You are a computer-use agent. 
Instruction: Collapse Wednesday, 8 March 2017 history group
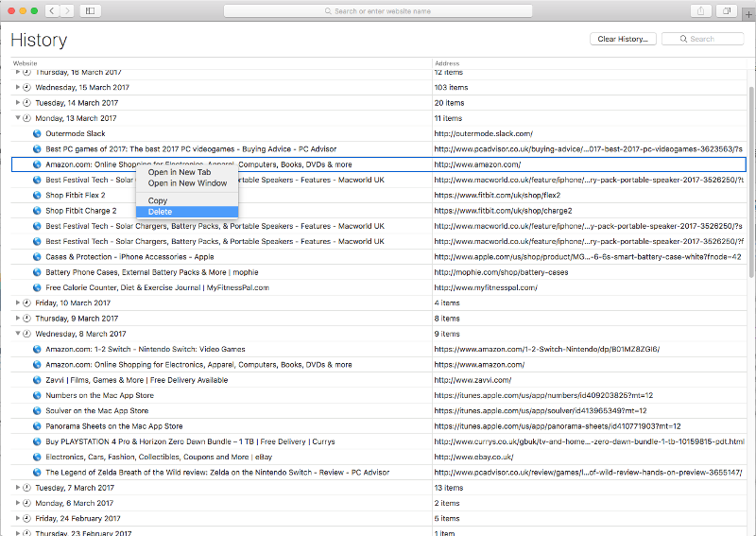pyautogui.click(x=18, y=334)
